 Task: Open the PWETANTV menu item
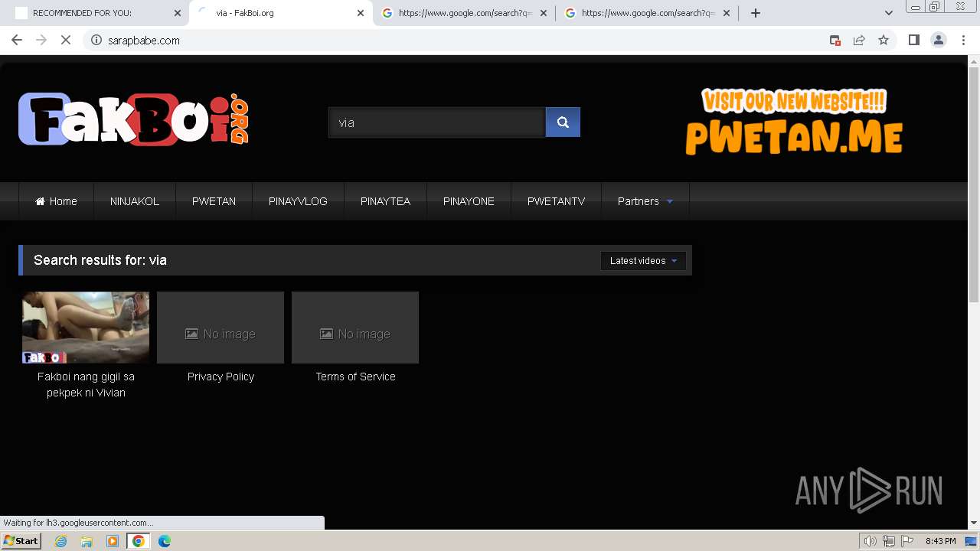556,201
